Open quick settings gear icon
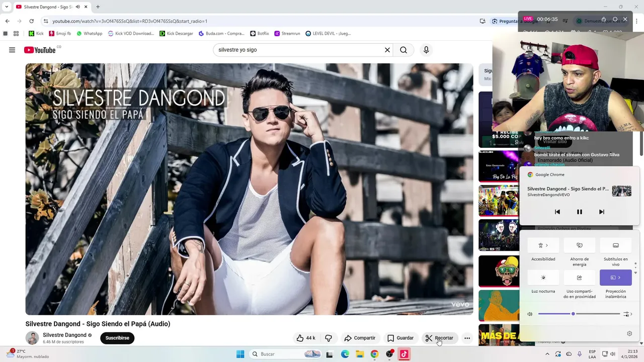Viewport: 644px width, 362px height. click(x=629, y=333)
